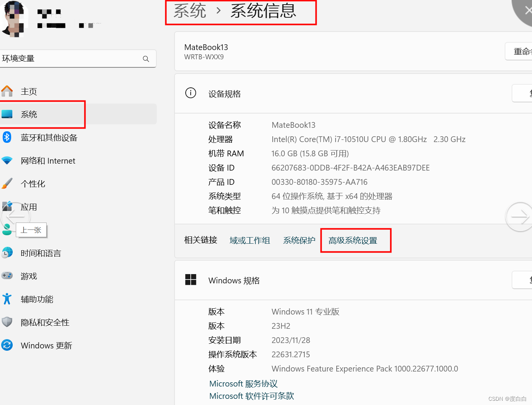532x405 pixels.
Task: Click the gaming controller icon
Action: pos(7,276)
